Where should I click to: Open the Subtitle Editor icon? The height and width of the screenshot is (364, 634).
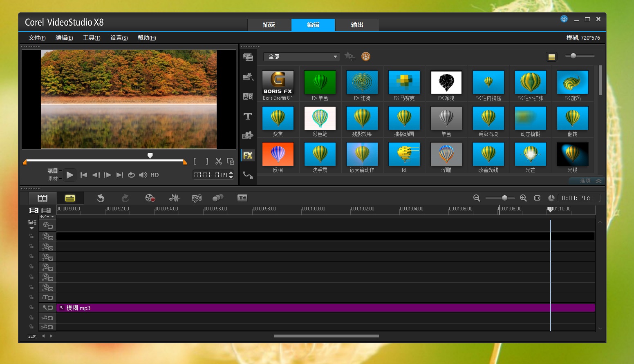tap(242, 198)
